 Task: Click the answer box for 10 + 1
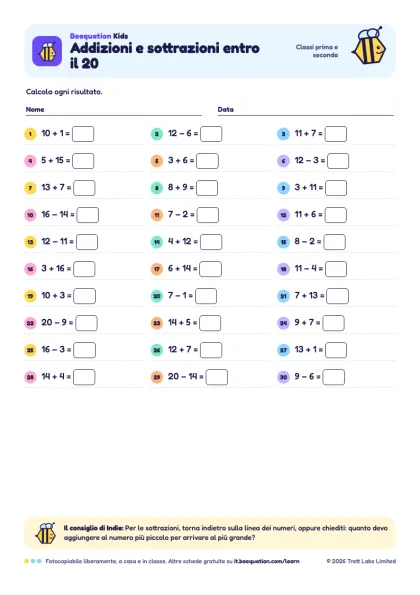point(83,134)
